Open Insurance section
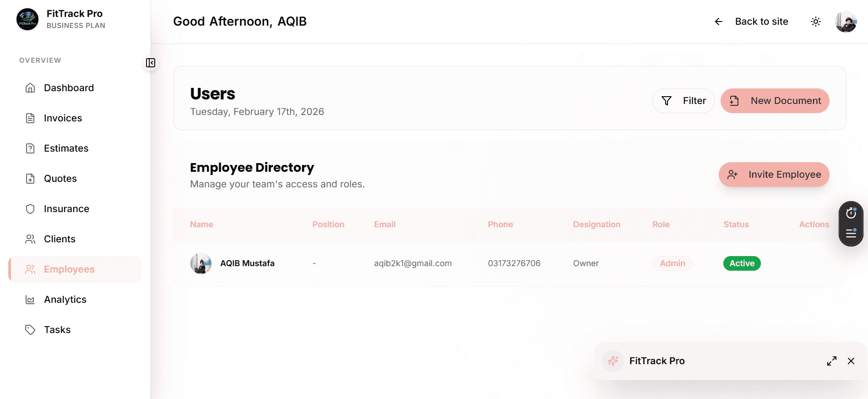Viewport: 868px width, 399px height. (x=75, y=209)
